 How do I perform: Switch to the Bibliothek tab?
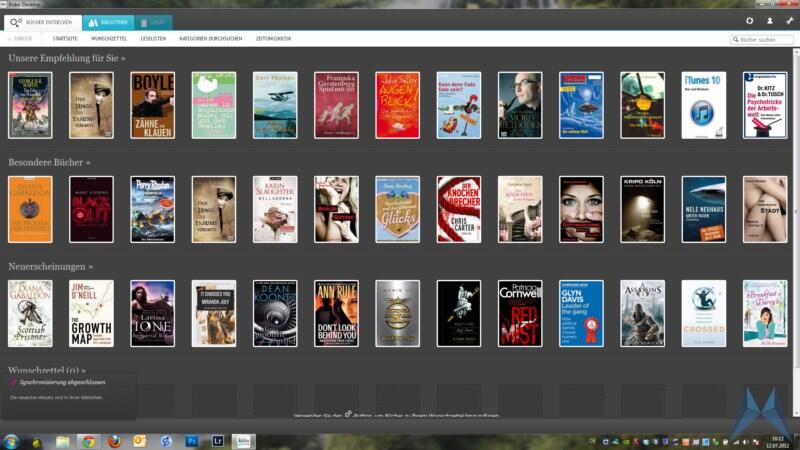coord(108,22)
